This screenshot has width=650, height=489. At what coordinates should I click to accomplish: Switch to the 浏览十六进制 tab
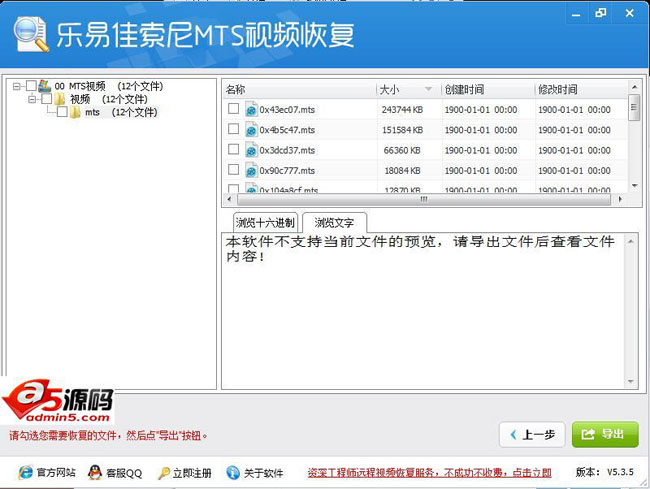coord(265,223)
